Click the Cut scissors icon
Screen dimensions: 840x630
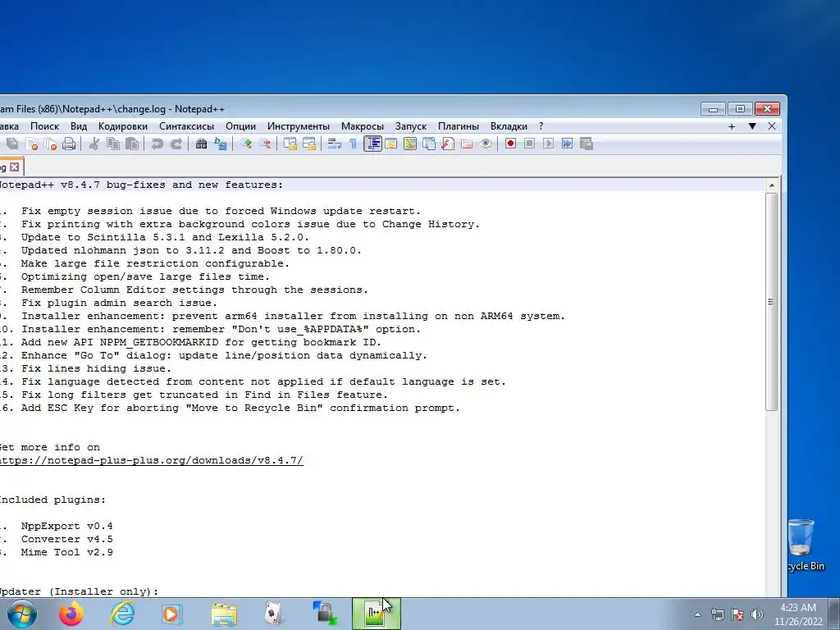pos(94,144)
